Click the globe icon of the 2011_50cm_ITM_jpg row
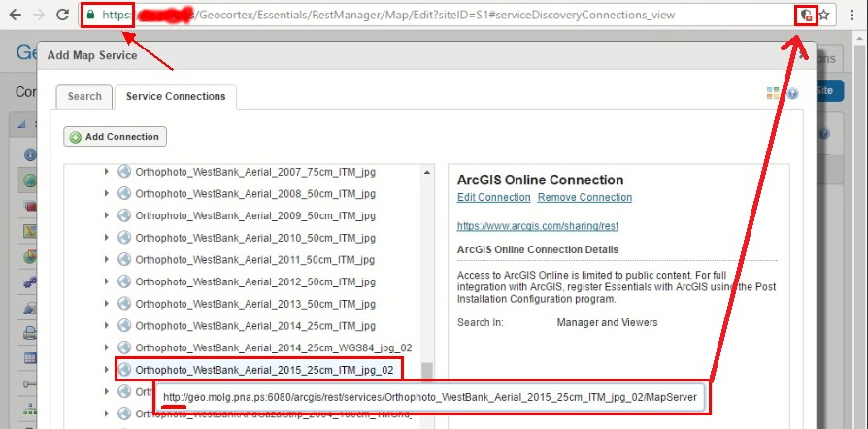Viewport: 868px width, 429px height. coord(124,259)
